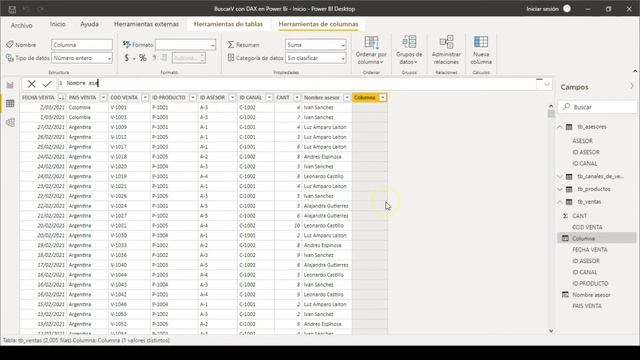Click the table vertical scrollbar up arrow
640x360 pixels.
tap(551, 106)
